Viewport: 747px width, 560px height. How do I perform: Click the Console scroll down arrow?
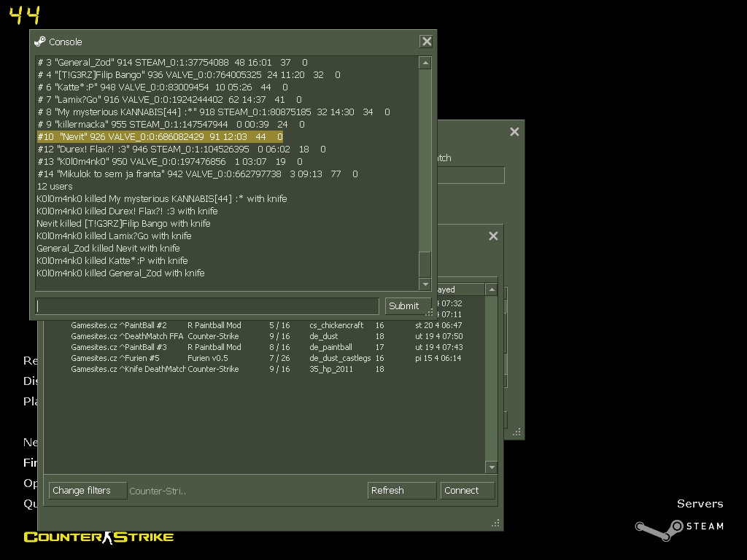[x=425, y=284]
